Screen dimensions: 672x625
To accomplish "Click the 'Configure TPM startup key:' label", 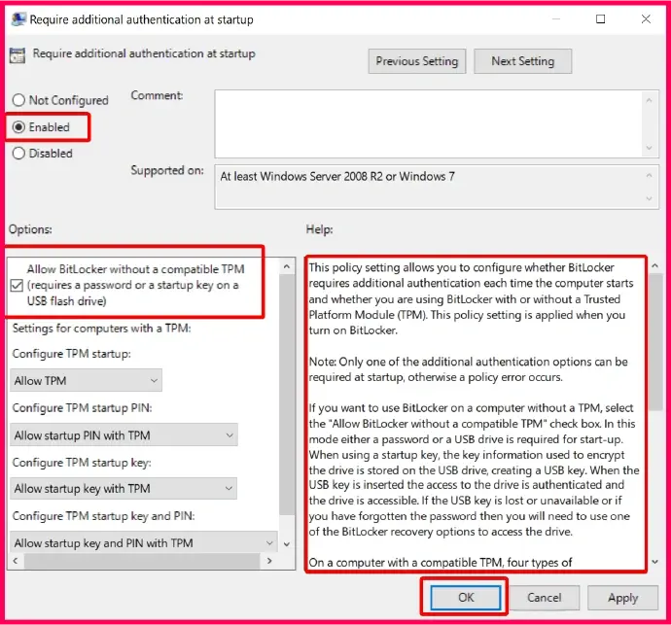I will pos(82,463).
